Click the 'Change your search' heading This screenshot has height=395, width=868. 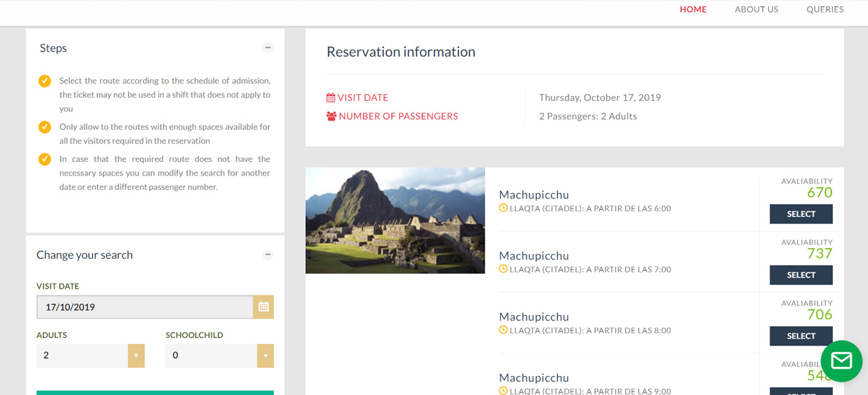[x=85, y=255]
